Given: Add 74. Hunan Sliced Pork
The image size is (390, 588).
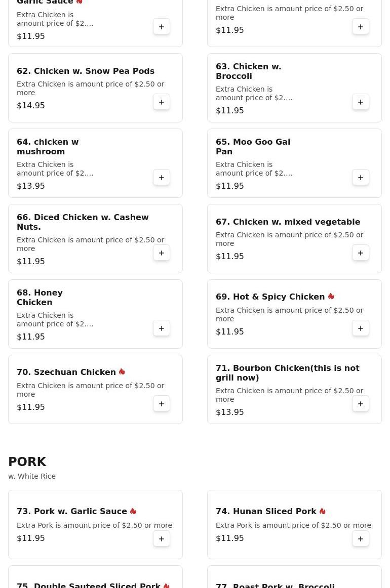Looking at the screenshot, I should pos(361,539).
